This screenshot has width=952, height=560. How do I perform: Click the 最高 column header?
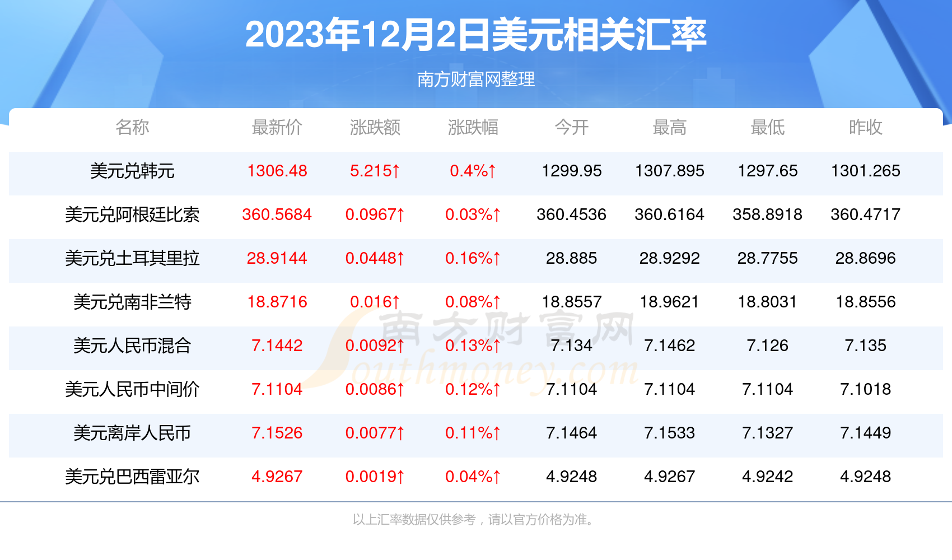point(670,128)
